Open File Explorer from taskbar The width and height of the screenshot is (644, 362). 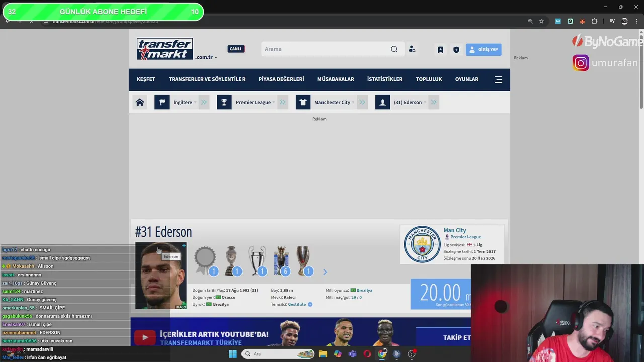[x=323, y=354]
